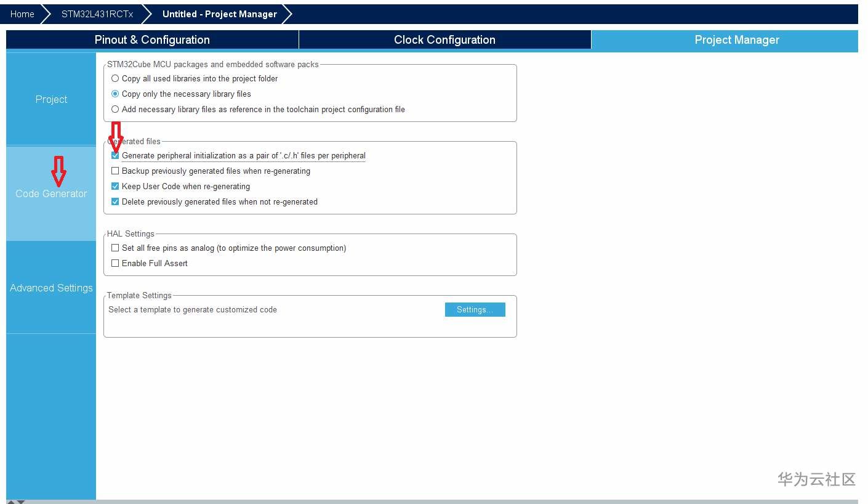Open Advanced Settings side section
The height and width of the screenshot is (504, 868).
tap(51, 288)
